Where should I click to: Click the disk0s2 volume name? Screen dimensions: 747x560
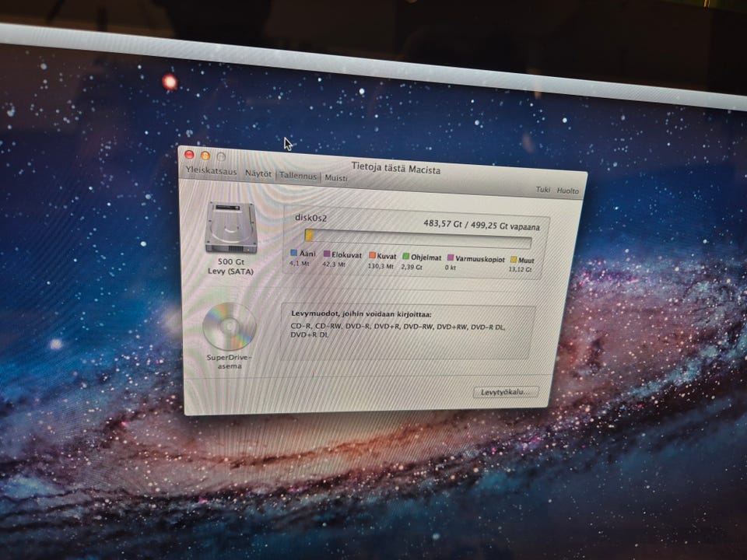[310, 218]
